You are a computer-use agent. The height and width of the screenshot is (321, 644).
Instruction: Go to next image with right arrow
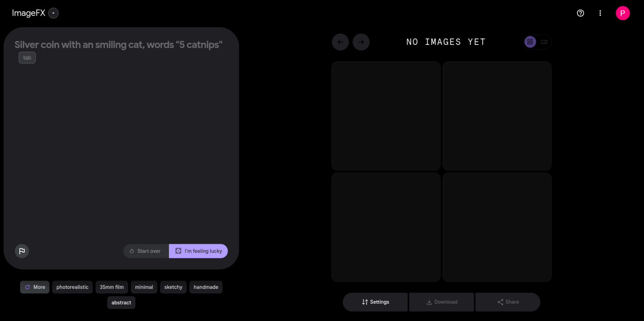(x=361, y=42)
